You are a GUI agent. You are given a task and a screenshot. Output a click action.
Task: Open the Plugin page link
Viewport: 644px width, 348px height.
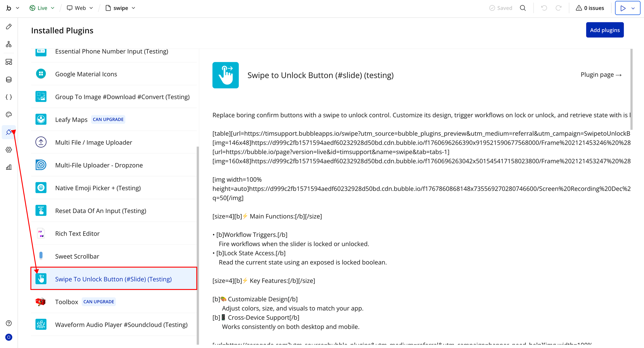601,75
